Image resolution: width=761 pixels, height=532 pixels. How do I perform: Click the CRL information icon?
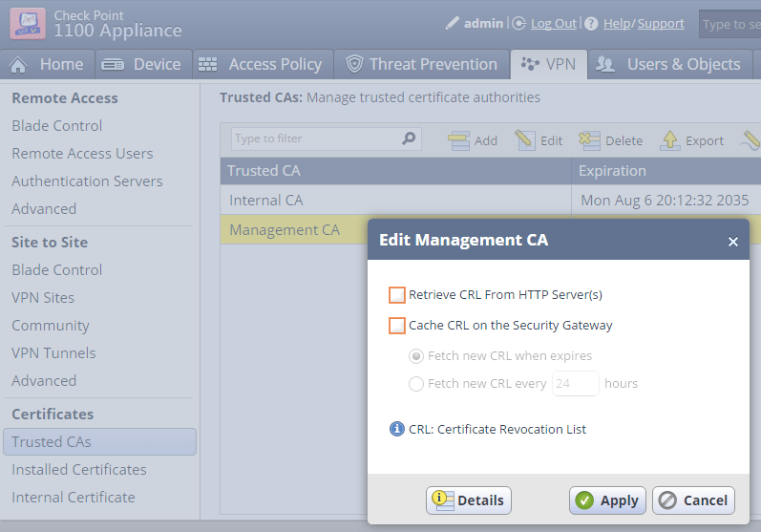pos(397,429)
